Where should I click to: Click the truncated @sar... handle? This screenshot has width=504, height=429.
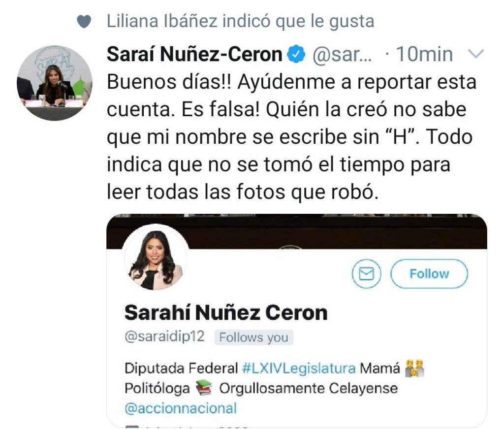pyautogui.click(x=342, y=54)
